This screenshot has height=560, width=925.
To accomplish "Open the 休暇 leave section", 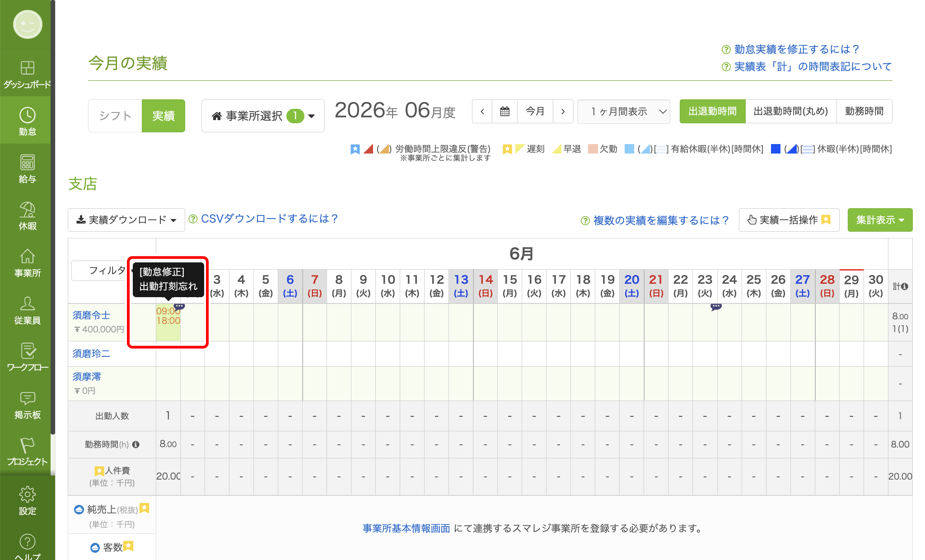I will click(28, 216).
